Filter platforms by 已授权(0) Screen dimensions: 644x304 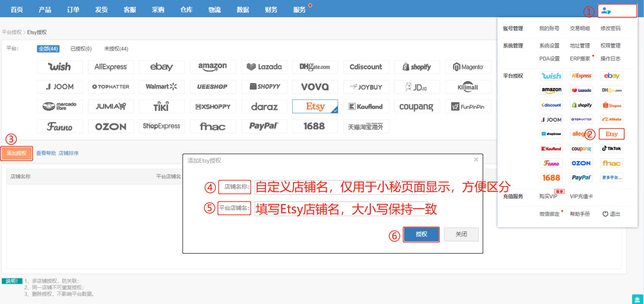click(81, 49)
